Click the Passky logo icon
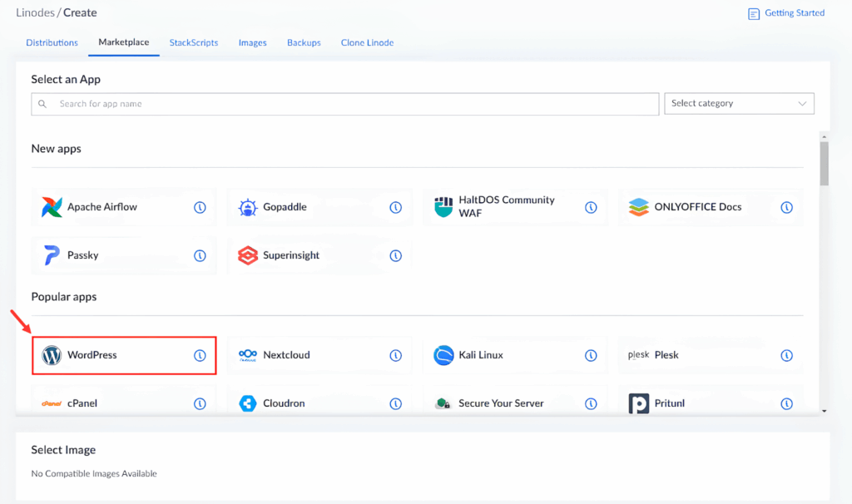Viewport: 852px width, 504px height. 52,255
